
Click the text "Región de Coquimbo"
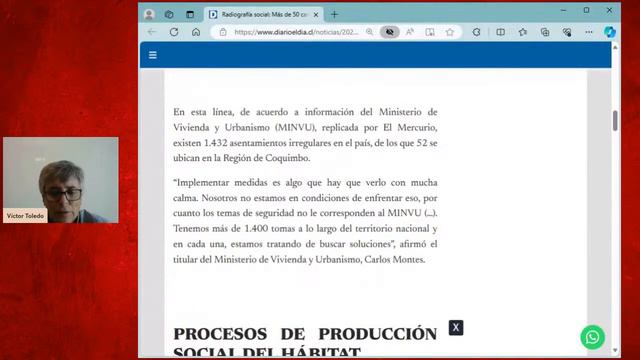[x=266, y=158]
